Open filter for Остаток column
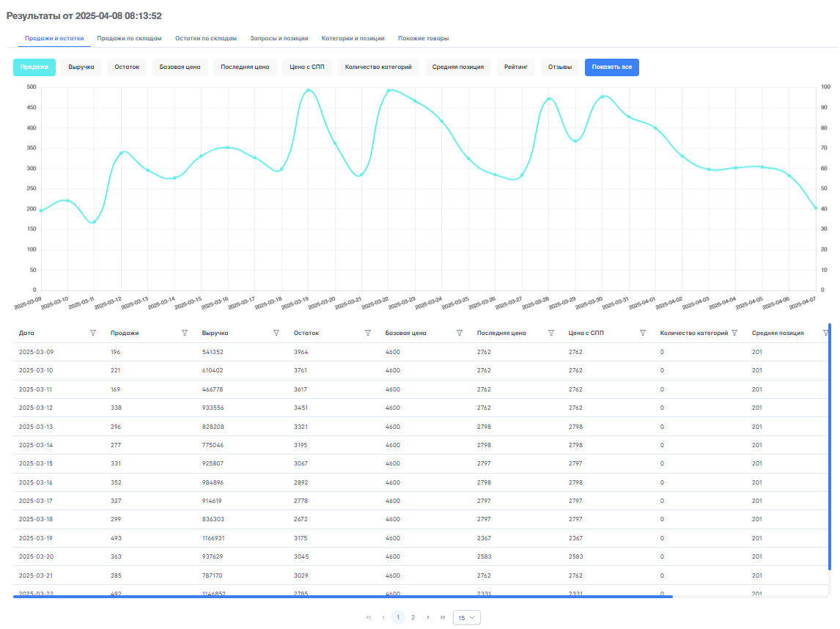The width and height of the screenshot is (840, 629). pos(368,333)
